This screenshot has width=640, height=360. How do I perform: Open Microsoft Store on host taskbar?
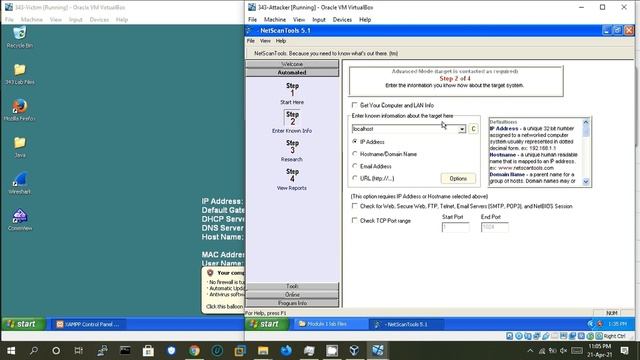[148, 351]
